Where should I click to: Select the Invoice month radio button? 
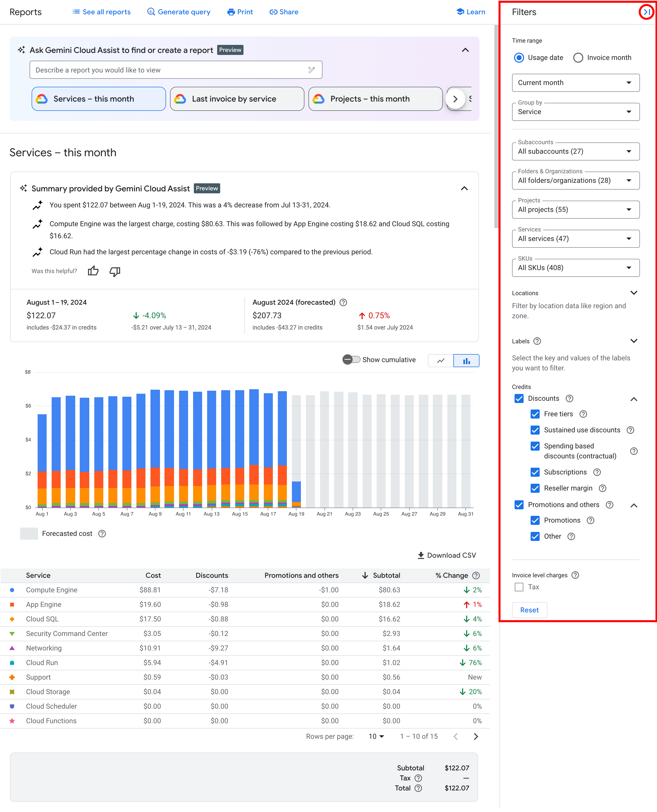pos(578,57)
